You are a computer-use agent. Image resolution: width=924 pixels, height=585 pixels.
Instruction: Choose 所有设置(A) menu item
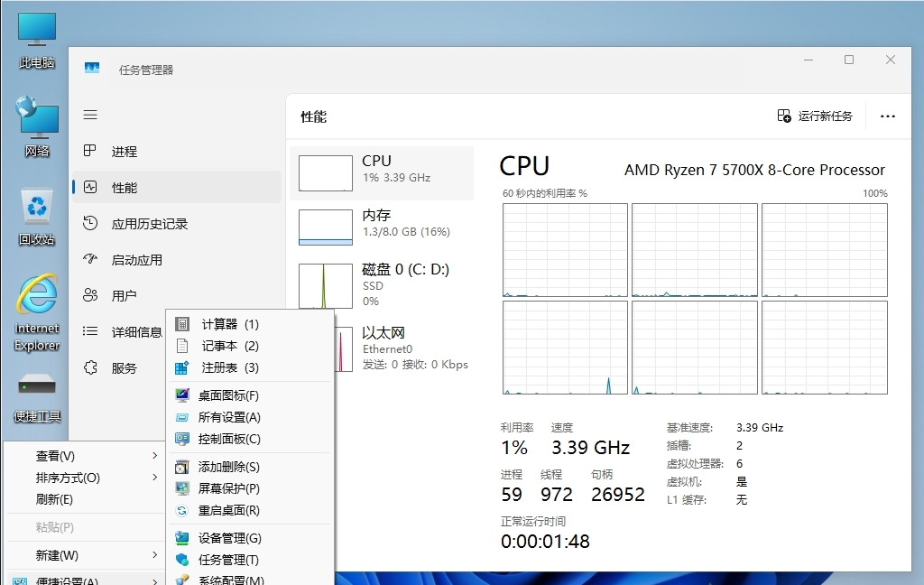251,417
